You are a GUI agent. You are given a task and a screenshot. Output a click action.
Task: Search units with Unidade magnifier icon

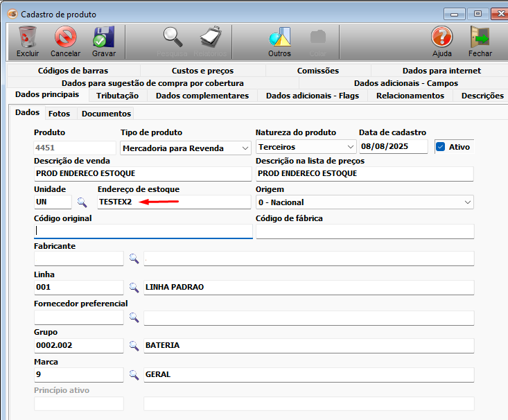pos(82,202)
